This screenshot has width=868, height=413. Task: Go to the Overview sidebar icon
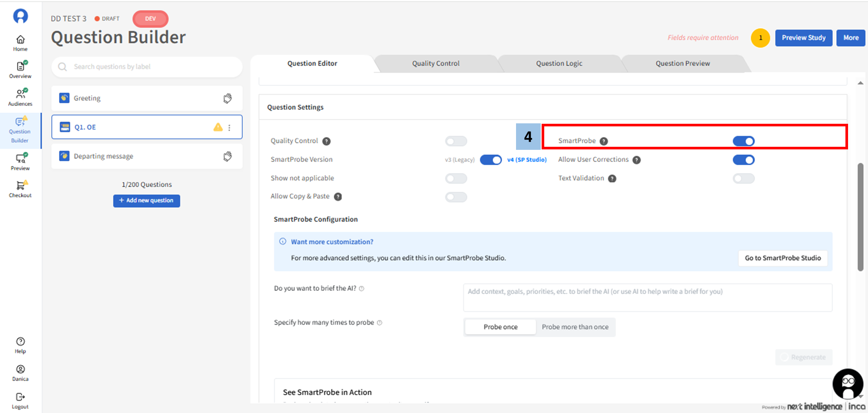[x=20, y=66]
